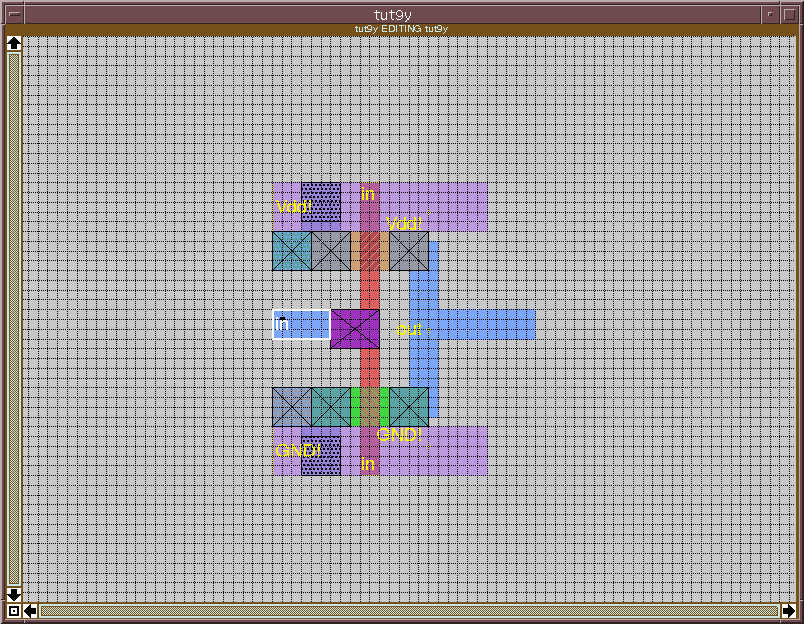Select the dotted substrate contact in the Vdd rail
This screenshot has width=804, height=624.
(x=321, y=202)
